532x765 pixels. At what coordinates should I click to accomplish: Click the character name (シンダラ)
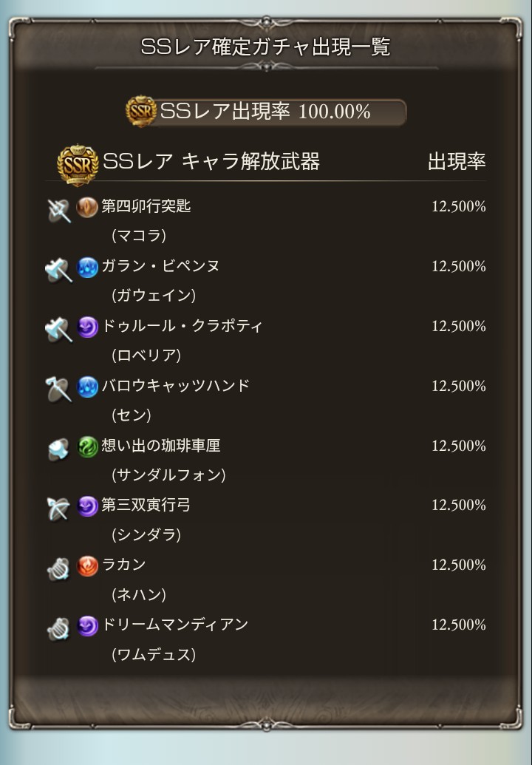point(146,534)
